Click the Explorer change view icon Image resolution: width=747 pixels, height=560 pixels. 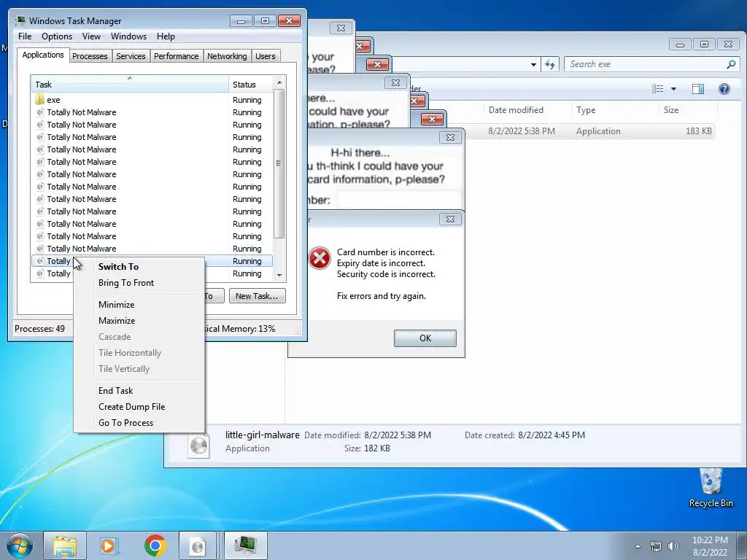coord(658,88)
